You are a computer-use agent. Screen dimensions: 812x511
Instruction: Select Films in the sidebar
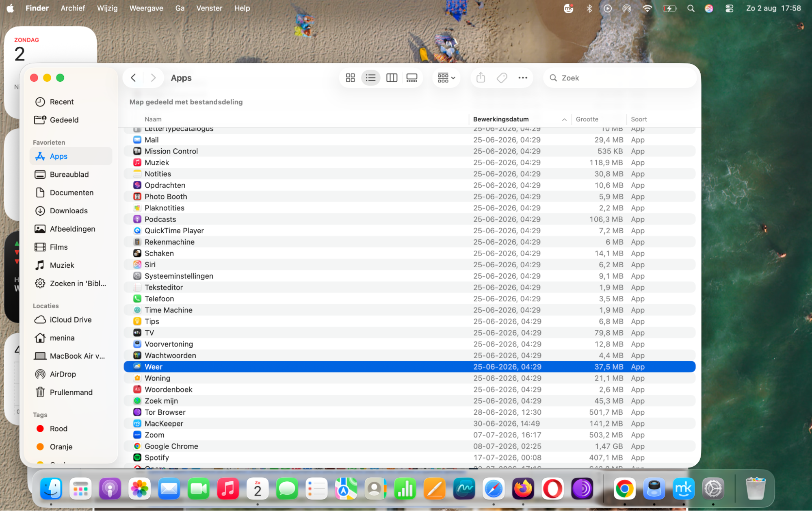point(71,247)
